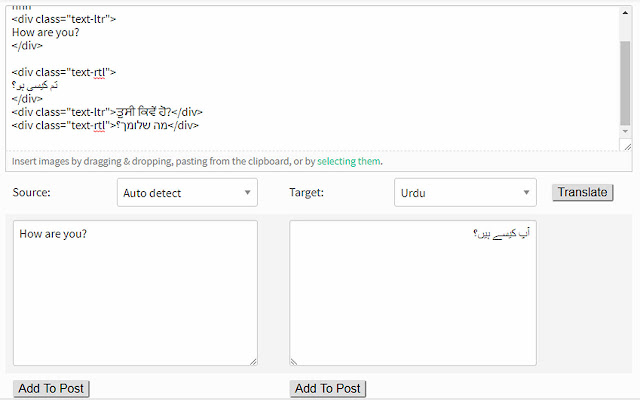This screenshot has height=400, width=640.
Task: Click the scroll down arrow of editor
Action: [x=625, y=131]
